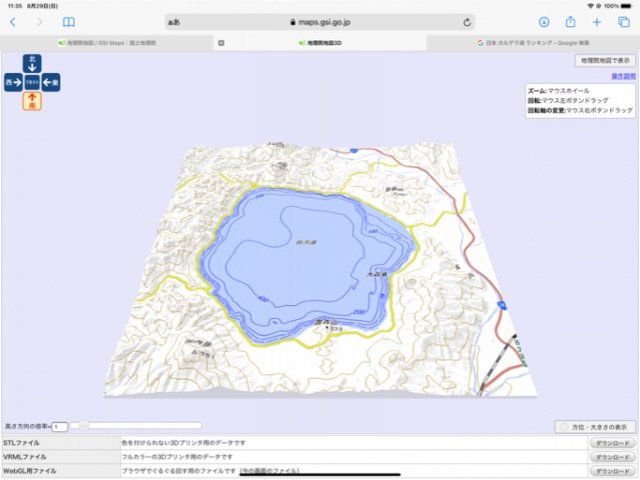
Task: Switch to the Google 検索 カルデラ湖 tab
Action: [532, 43]
